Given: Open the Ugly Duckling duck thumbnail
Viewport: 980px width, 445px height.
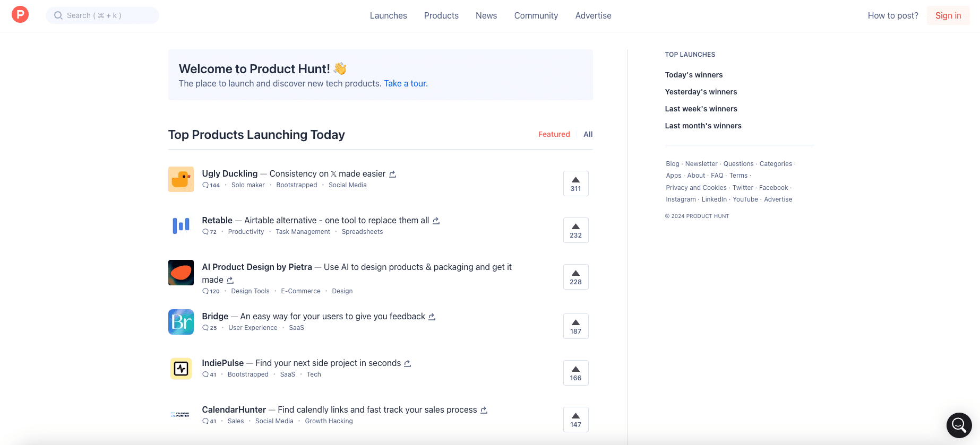Looking at the screenshot, I should pyautogui.click(x=181, y=179).
